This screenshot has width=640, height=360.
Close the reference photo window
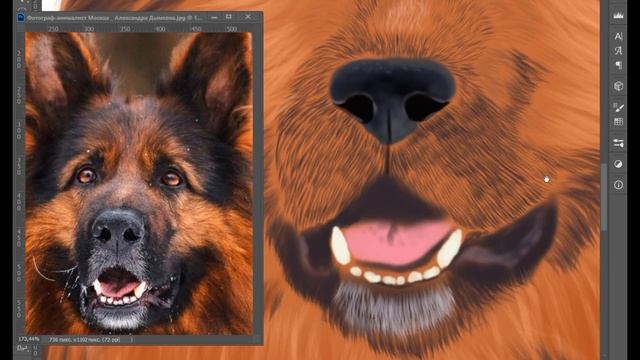248,17
